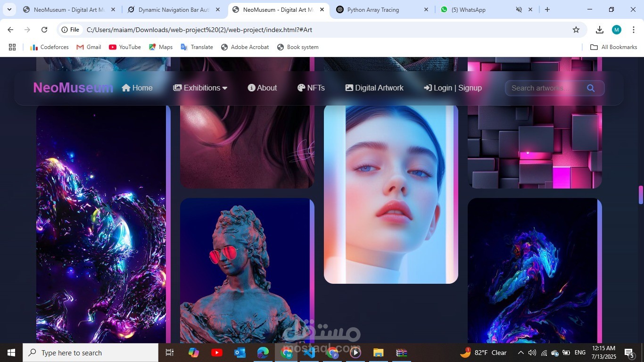Open the Apps grid in bookmarks bar
Screen dimensions: 644x362
[12, 47]
